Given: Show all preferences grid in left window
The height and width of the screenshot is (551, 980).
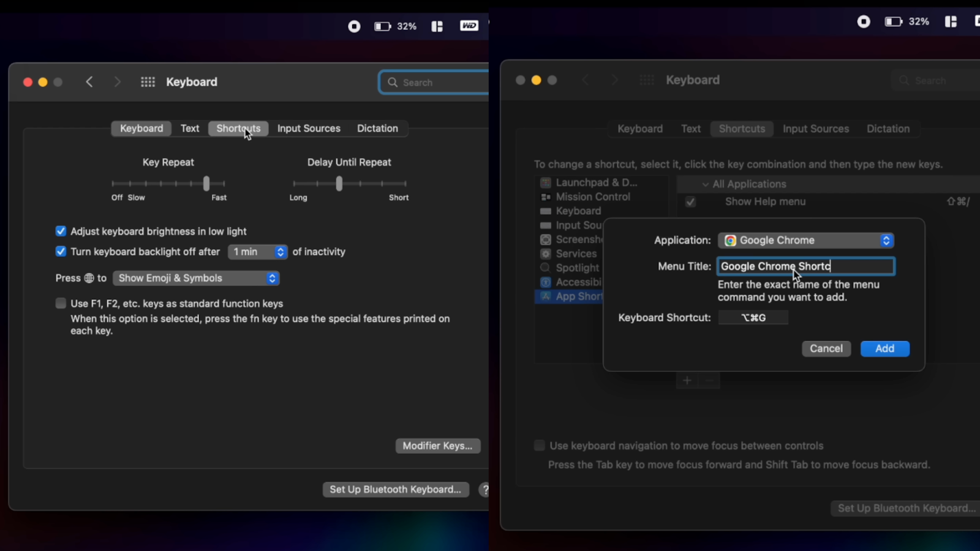Looking at the screenshot, I should 148,82.
